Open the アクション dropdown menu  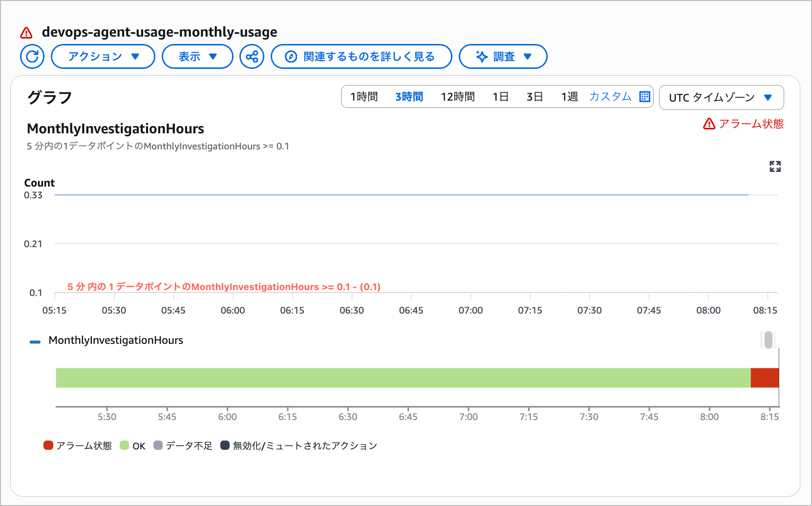(x=103, y=57)
